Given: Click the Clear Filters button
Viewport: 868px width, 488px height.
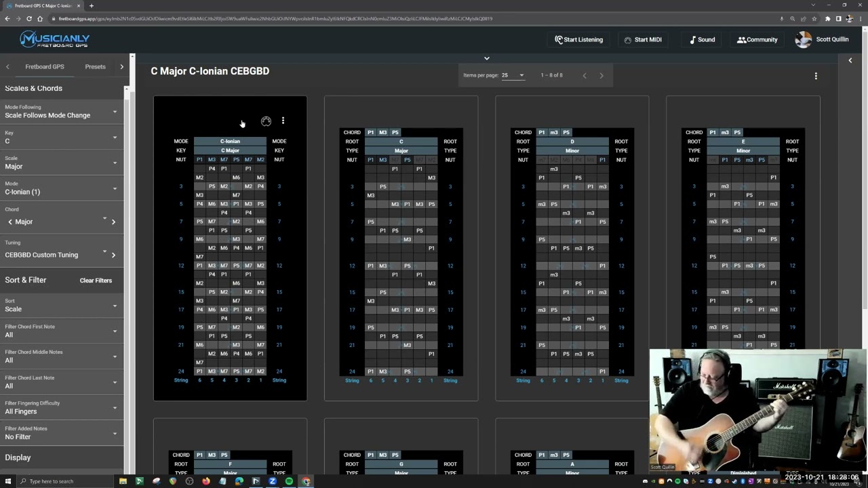Looking at the screenshot, I should pyautogui.click(x=96, y=281).
